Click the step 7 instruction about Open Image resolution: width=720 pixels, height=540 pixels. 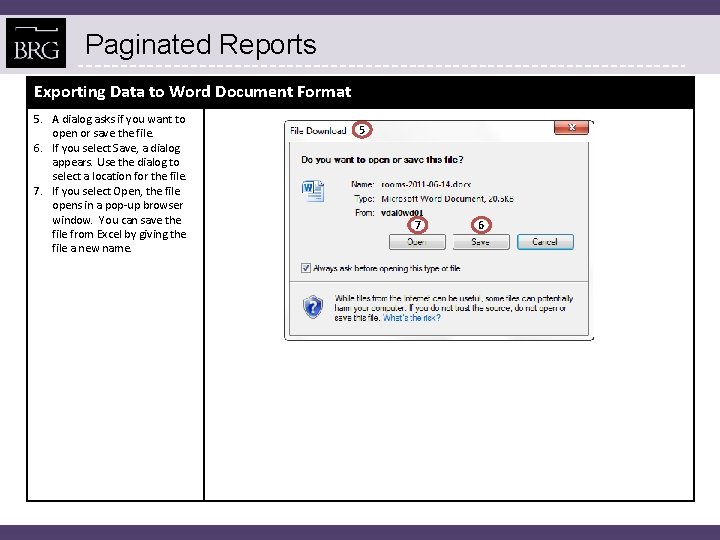coord(119,219)
